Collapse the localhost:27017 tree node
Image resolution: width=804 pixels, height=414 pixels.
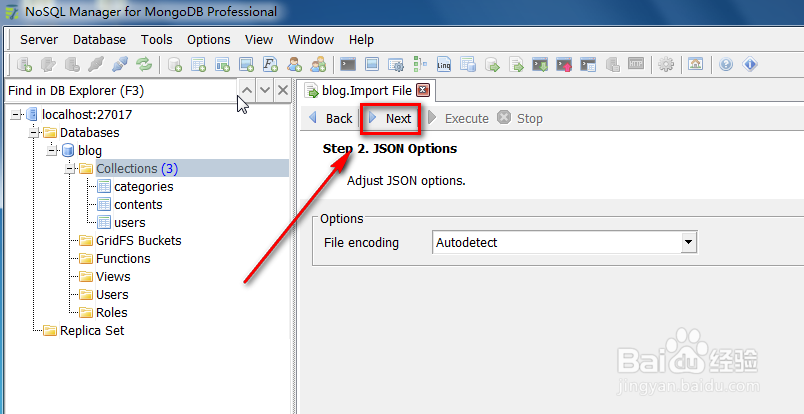[15, 114]
